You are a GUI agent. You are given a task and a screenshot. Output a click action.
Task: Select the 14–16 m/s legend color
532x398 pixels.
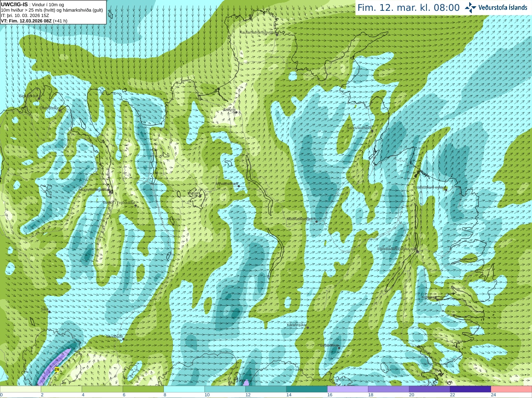pyautogui.click(x=307, y=389)
